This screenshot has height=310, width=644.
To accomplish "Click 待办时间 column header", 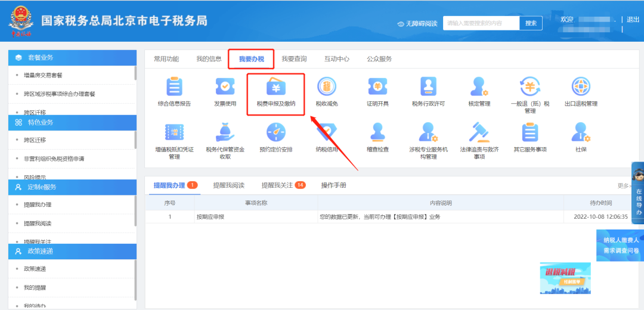I will (x=600, y=203).
